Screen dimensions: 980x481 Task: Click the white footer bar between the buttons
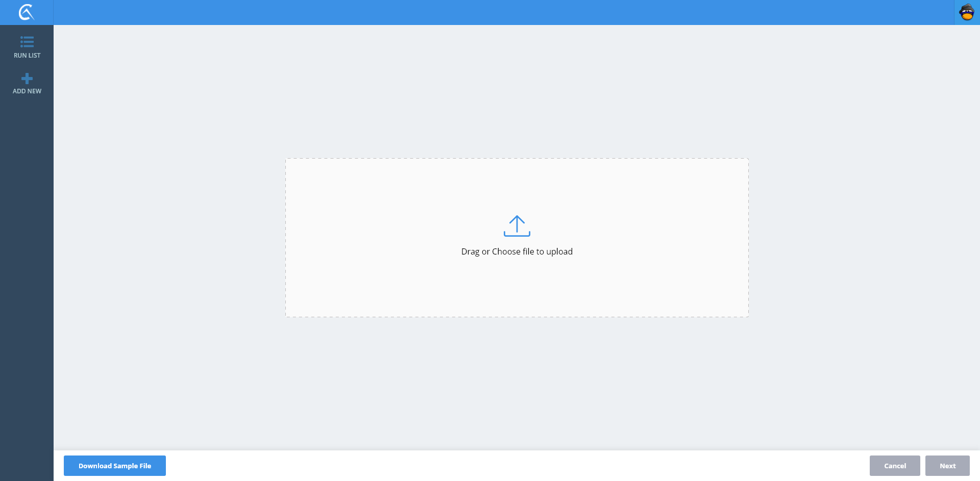pyautogui.click(x=510, y=466)
